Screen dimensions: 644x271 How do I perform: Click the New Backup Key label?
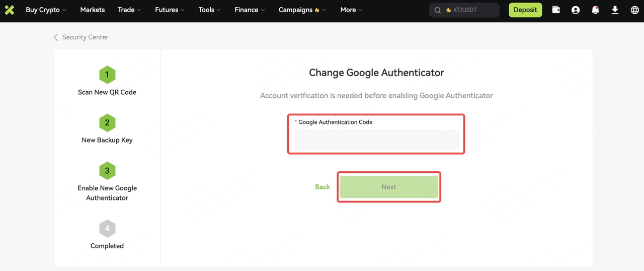(107, 140)
